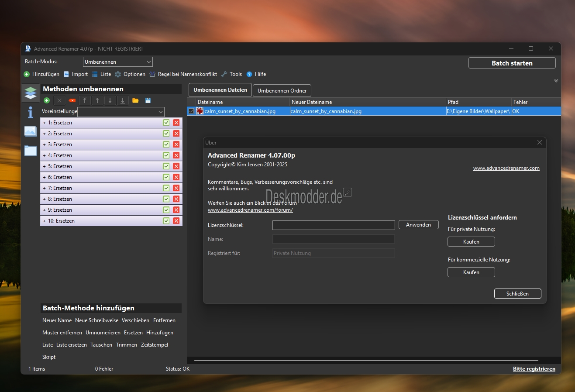Click the greyed remove-method X button
The image size is (575, 392).
point(59,100)
